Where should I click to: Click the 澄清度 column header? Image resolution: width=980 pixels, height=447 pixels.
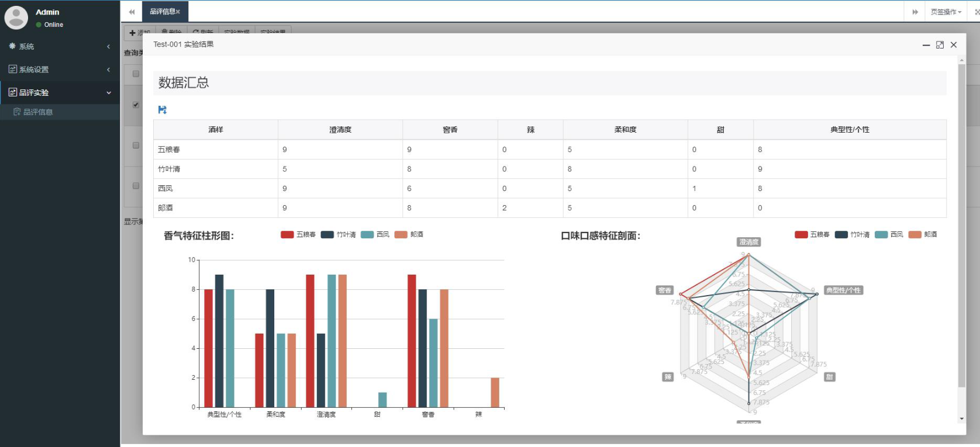(x=340, y=130)
